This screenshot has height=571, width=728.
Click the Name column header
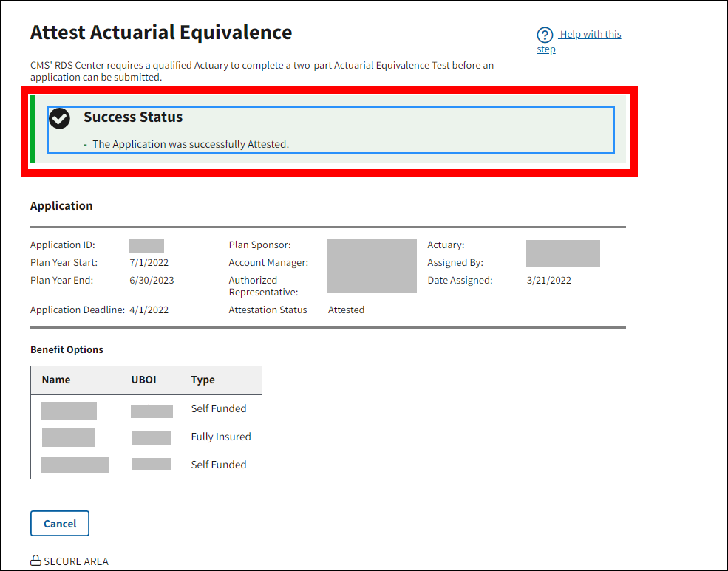click(x=56, y=380)
